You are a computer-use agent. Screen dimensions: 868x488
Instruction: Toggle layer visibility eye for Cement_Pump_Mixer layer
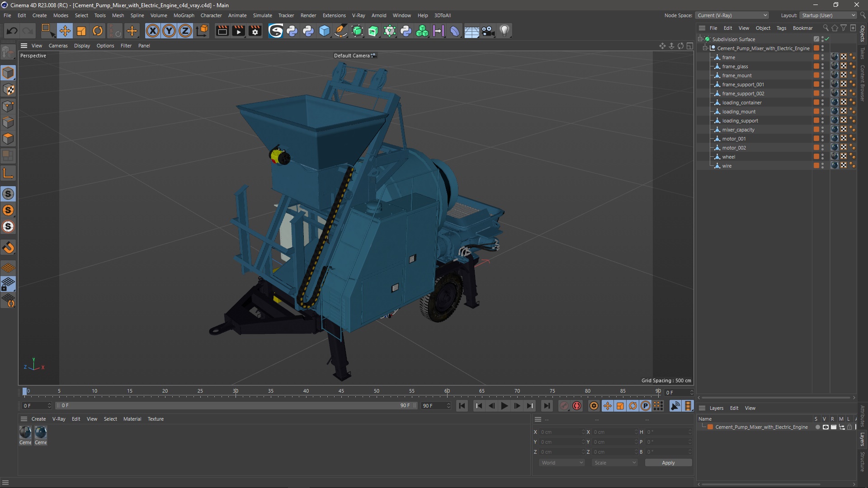click(826, 427)
